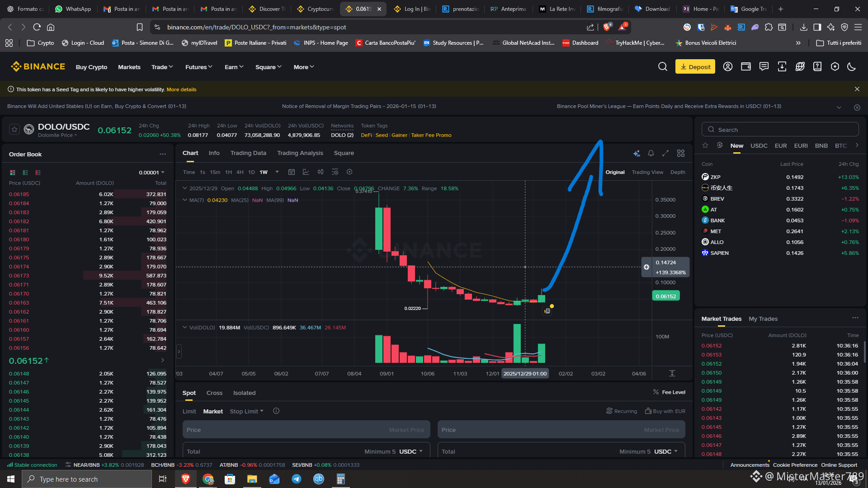The width and height of the screenshot is (868, 488).
Task: Open the Telegram taskbar icon
Action: 297,479
